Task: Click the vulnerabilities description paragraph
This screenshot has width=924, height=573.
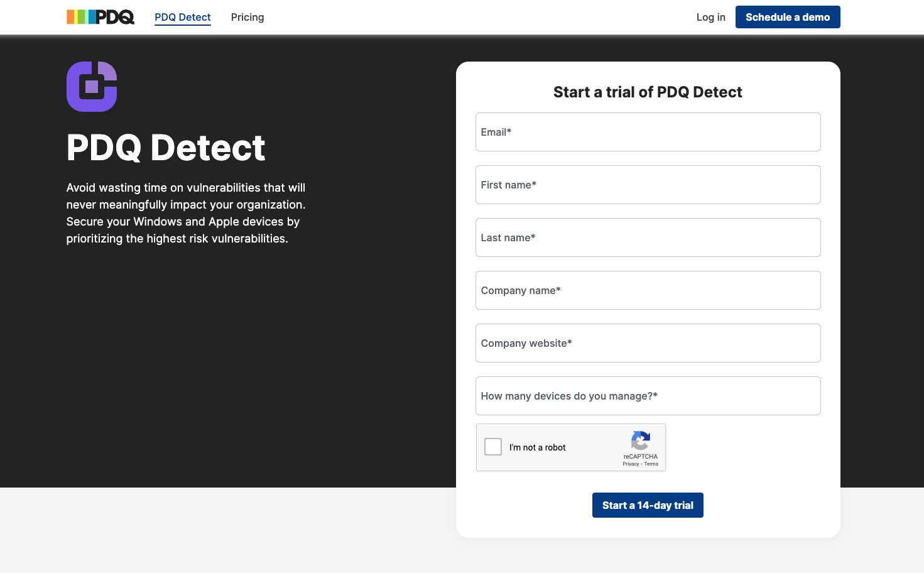Action: [x=186, y=213]
